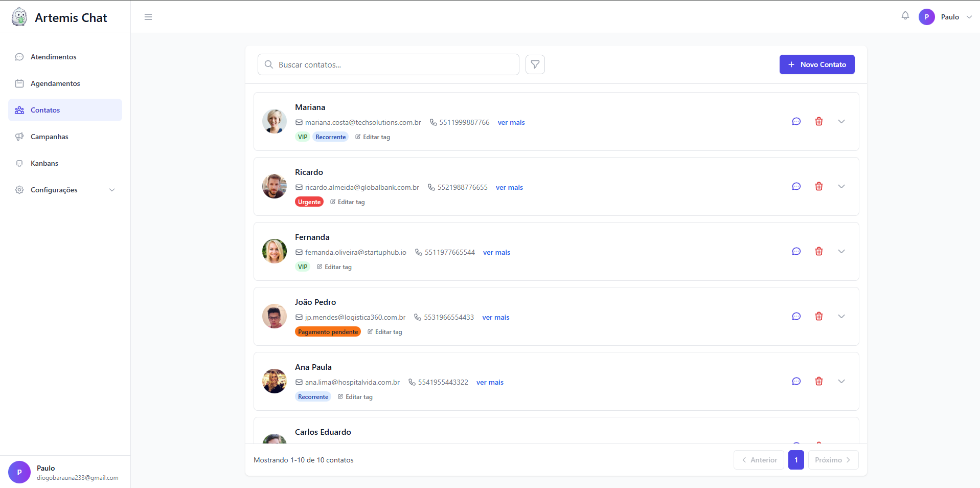The height and width of the screenshot is (488, 980).
Task: Start chat with Fernanda
Action: pos(796,251)
